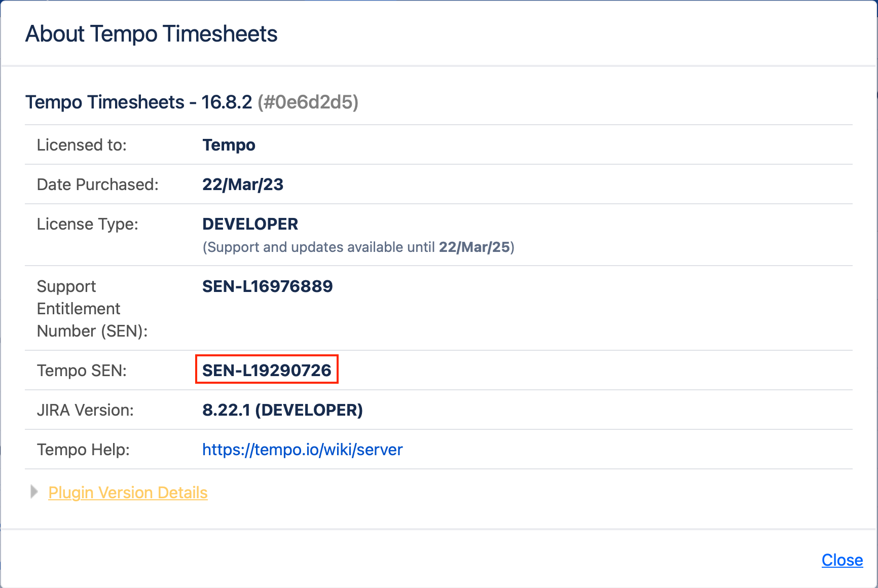The height and width of the screenshot is (588, 878).
Task: Click the Support Entitlement Number SEN-L16976889
Action: coord(267,286)
